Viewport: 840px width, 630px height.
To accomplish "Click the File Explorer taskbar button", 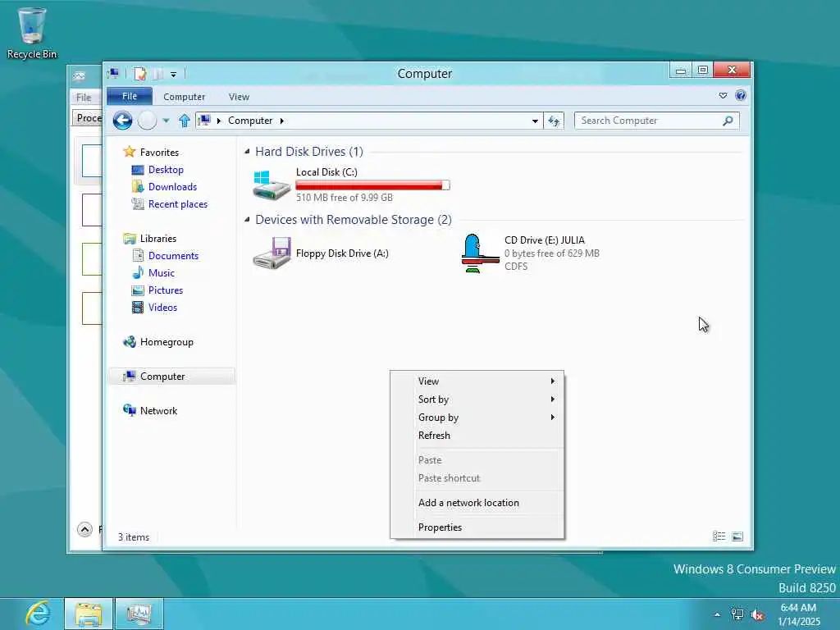I will [89, 614].
